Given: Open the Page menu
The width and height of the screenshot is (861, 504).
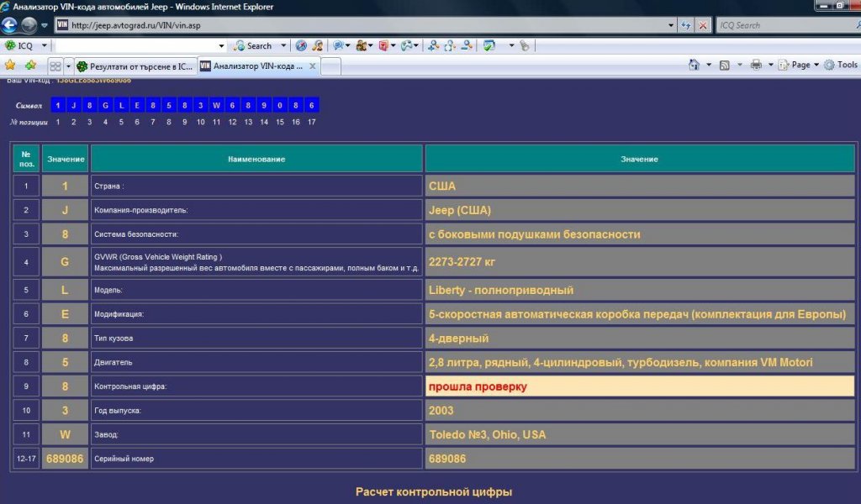Looking at the screenshot, I should tap(799, 65).
